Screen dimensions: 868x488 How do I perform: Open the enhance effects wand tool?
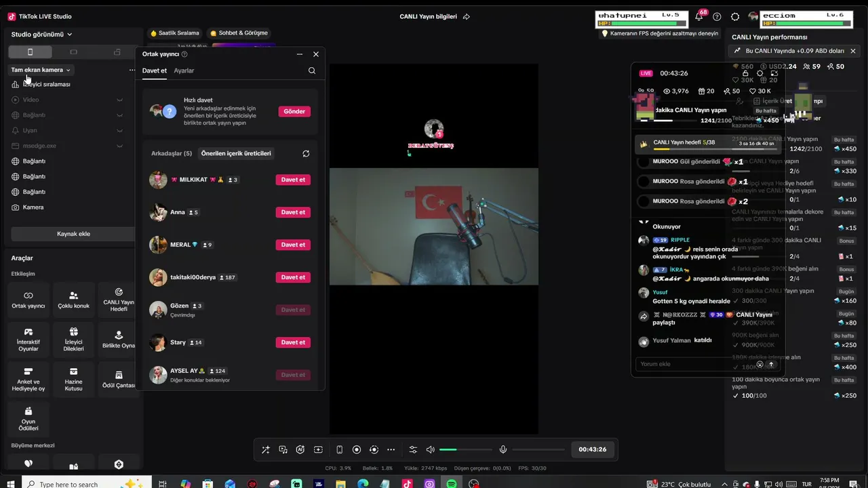point(265,449)
